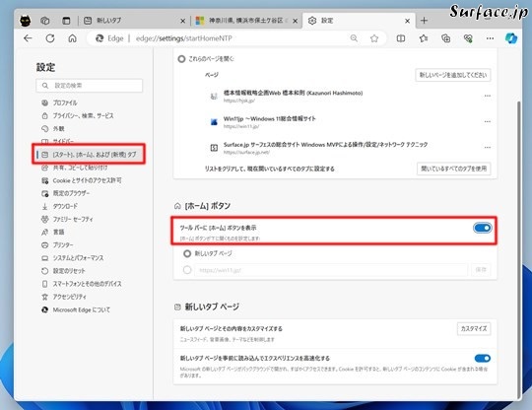Viewport: 532px width, 410px height.
Task: Open the profile cat avatar icon
Action: [x=25, y=21]
